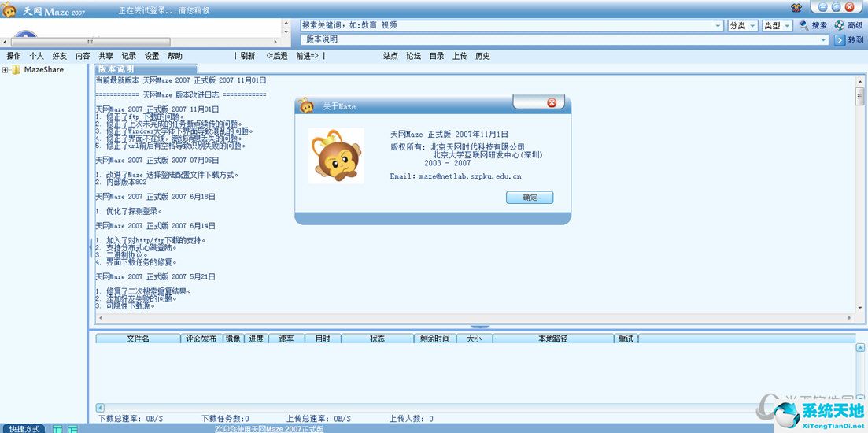Select first layout icon in bottom status bar

(x=57, y=428)
